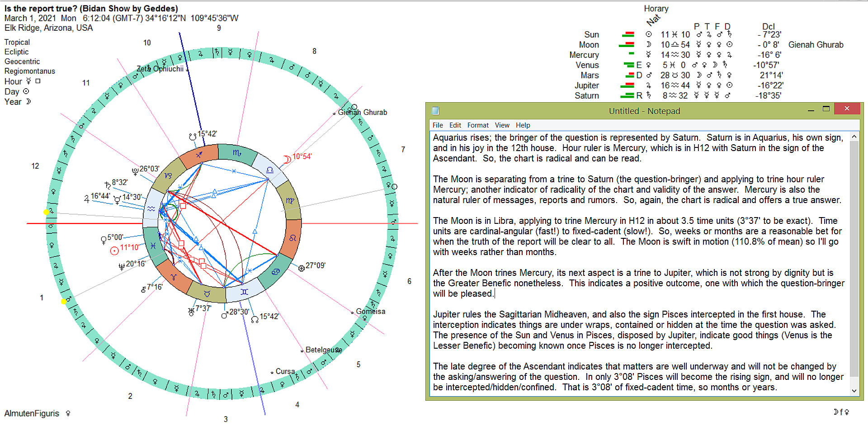This screenshot has width=868, height=426.
Task: Click the Mars glyph at 28°30'
Action: 225,315
